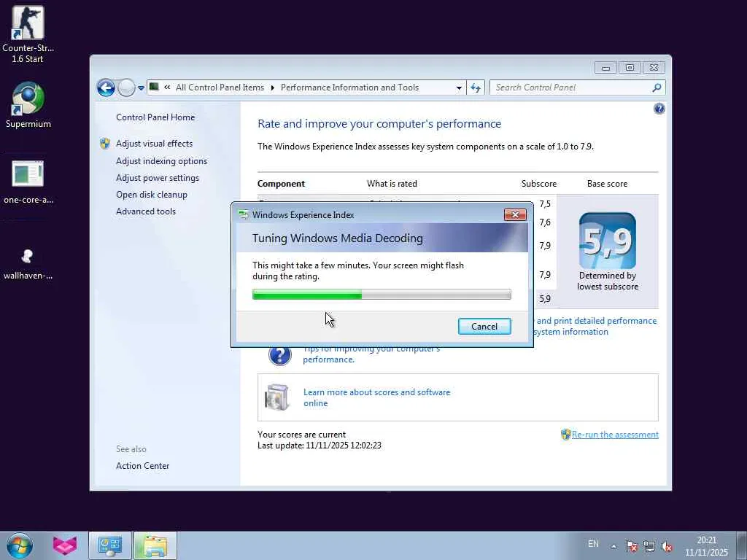Expand address bar history dropdown
This screenshot has width=747, height=560.
tap(459, 88)
